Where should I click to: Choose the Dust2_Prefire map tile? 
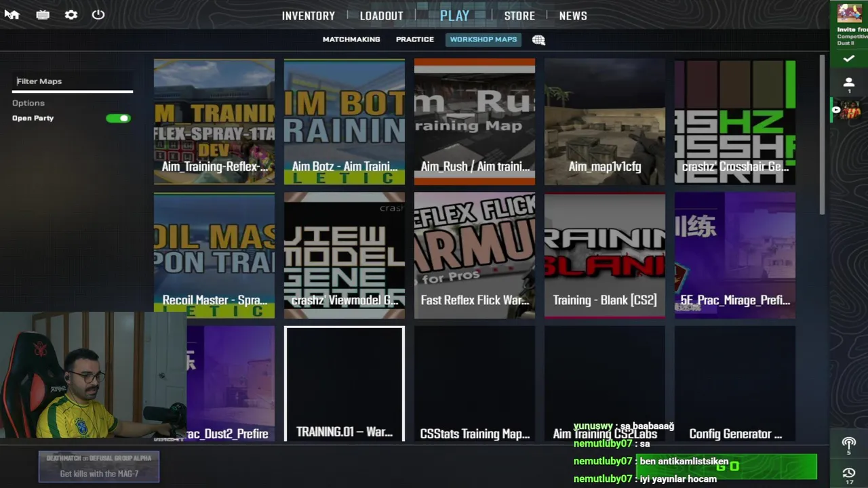[x=231, y=384]
